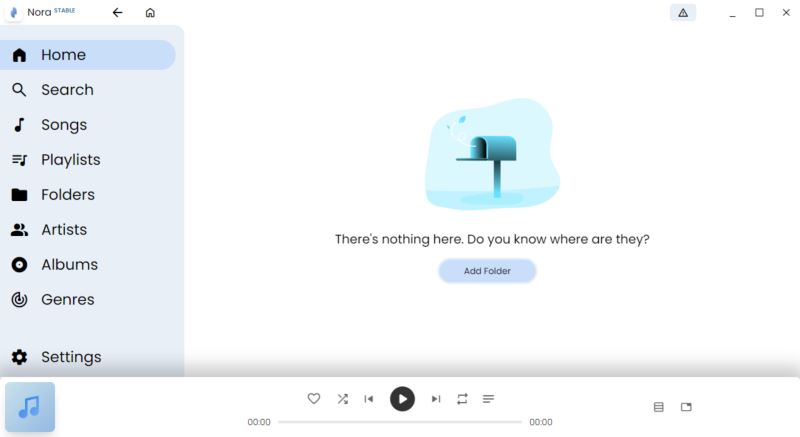Click the album art music note thumbnail

coord(30,407)
